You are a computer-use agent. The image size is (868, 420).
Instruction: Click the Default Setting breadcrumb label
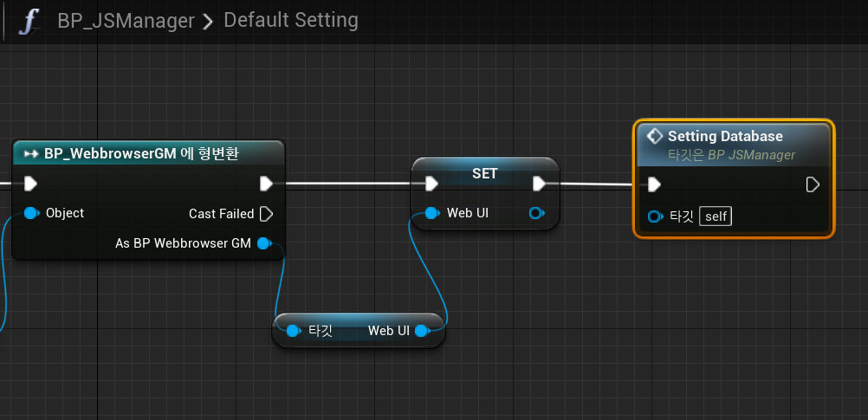coord(290,20)
